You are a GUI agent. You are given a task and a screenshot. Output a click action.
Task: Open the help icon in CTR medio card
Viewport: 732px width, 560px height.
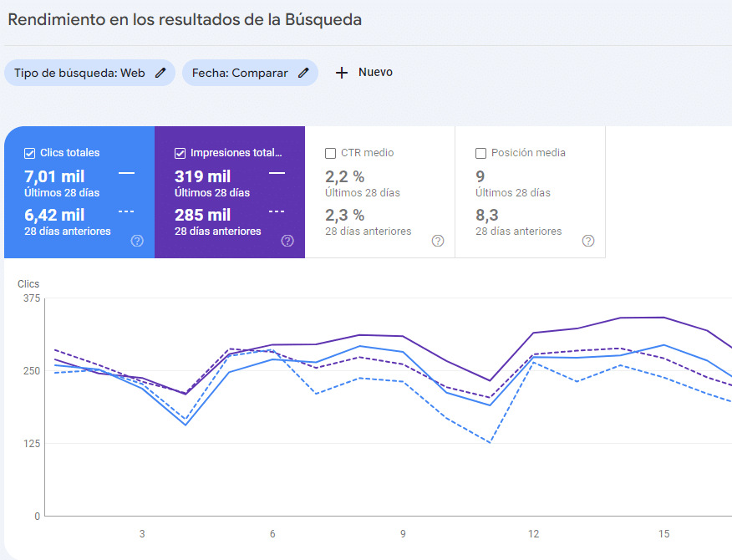coord(438,241)
